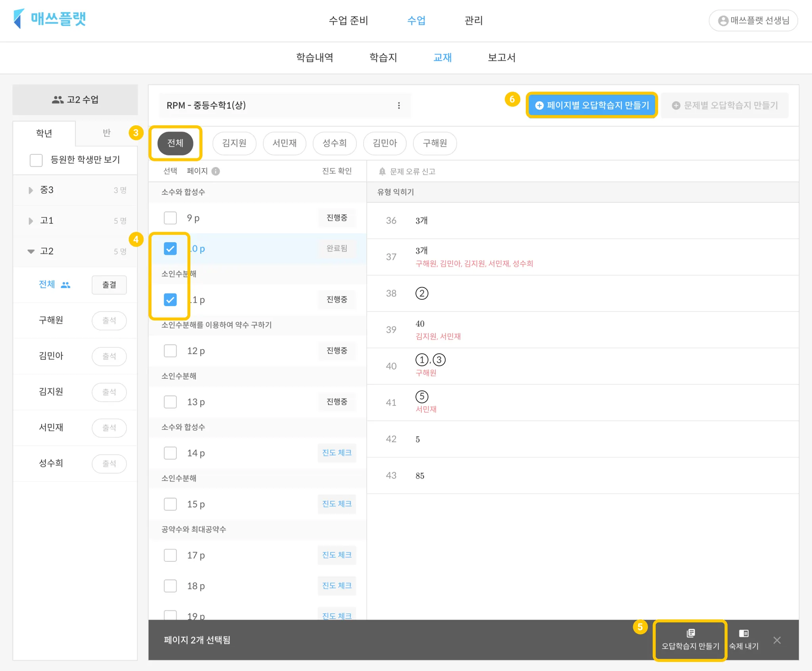Click the 숙제 내기 icon in bottom bar

click(744, 633)
